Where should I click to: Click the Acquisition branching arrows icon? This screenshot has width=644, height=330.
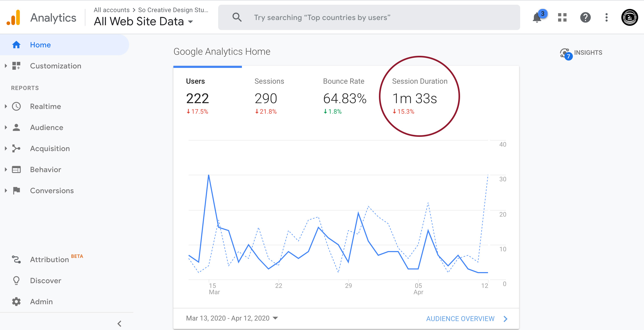(16, 148)
